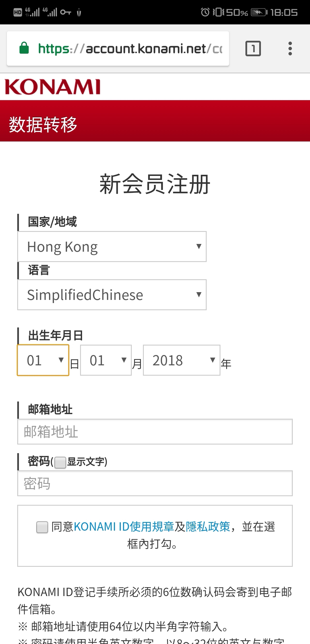Click the 密码 password input field
310x644 pixels.
tap(155, 484)
